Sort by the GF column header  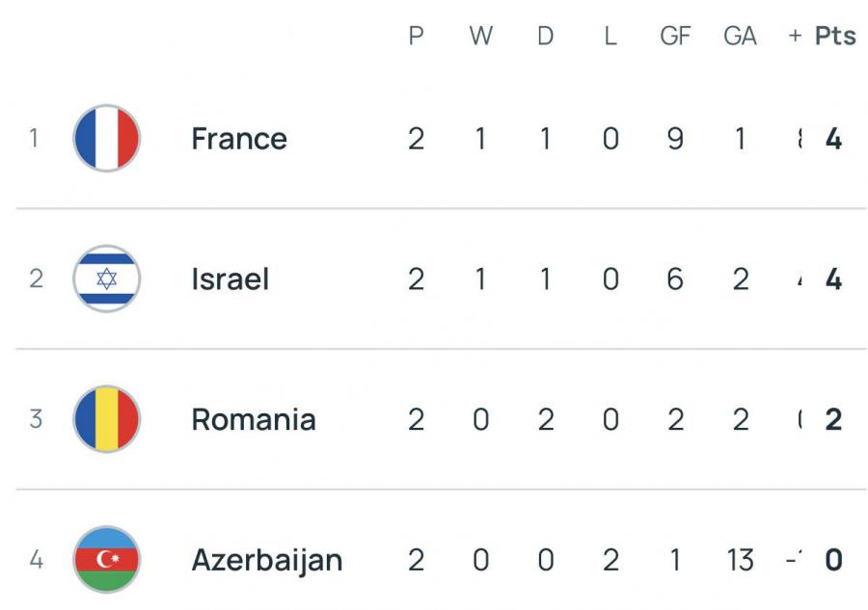(675, 36)
